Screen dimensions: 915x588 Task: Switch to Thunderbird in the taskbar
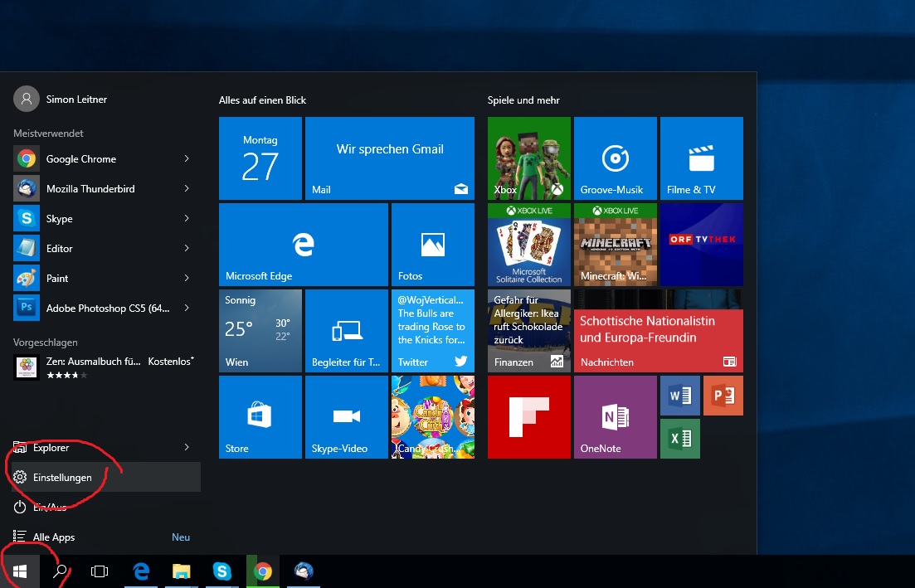click(304, 571)
